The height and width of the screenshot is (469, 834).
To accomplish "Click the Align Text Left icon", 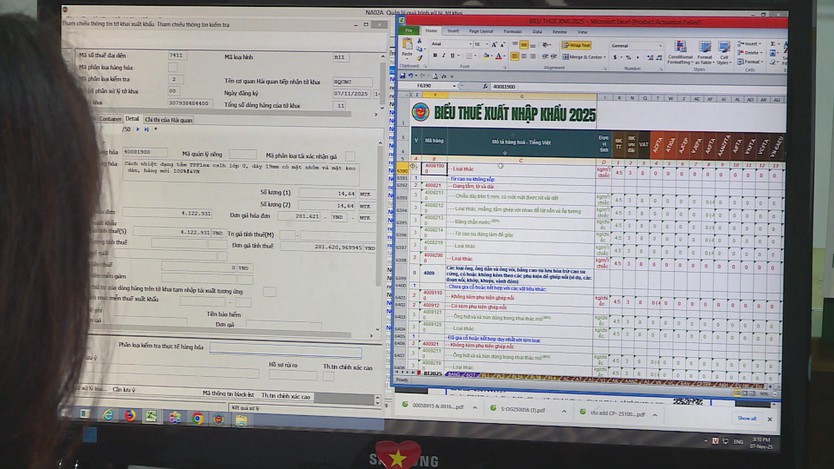I will 514,56.
